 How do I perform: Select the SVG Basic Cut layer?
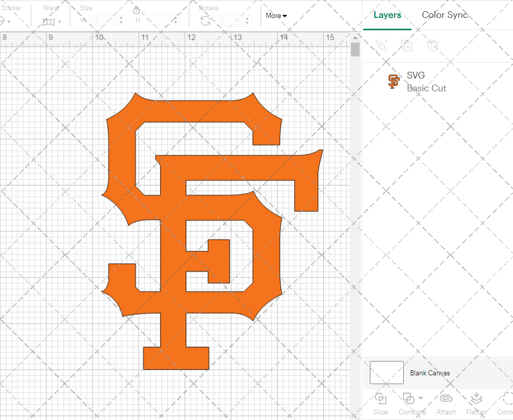pos(426,82)
